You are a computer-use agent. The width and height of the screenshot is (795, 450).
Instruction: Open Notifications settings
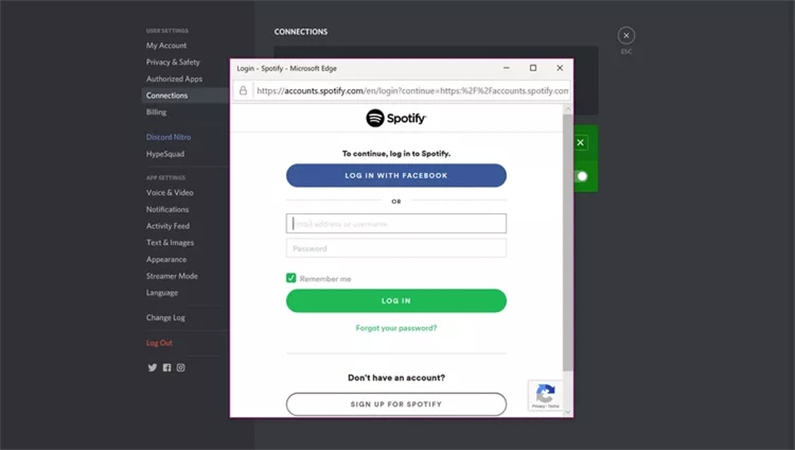pos(167,209)
